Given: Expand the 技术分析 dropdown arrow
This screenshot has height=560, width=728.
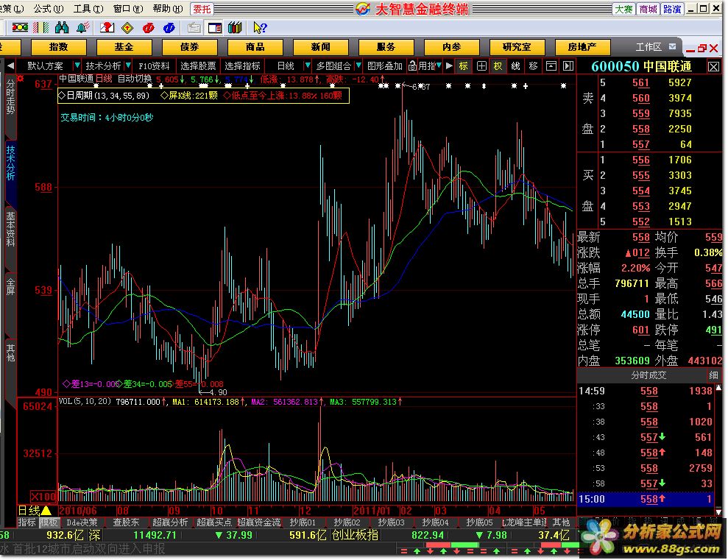Looking at the screenshot, I should (x=128, y=65).
